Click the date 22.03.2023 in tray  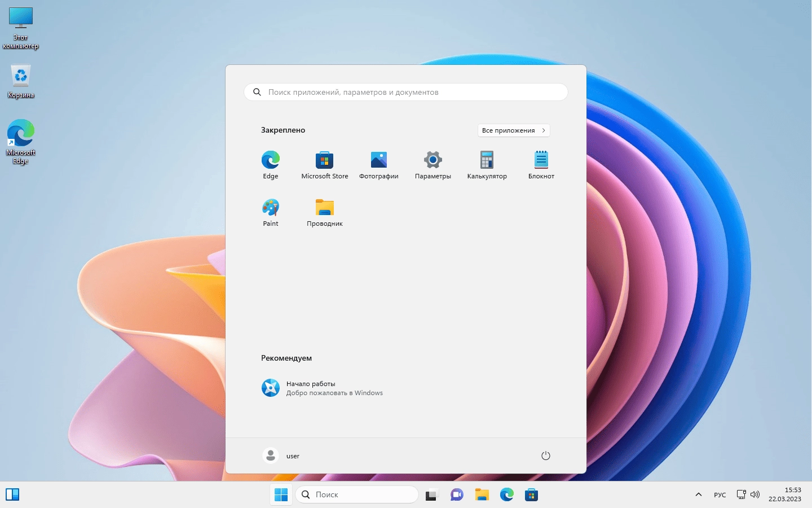(785, 499)
